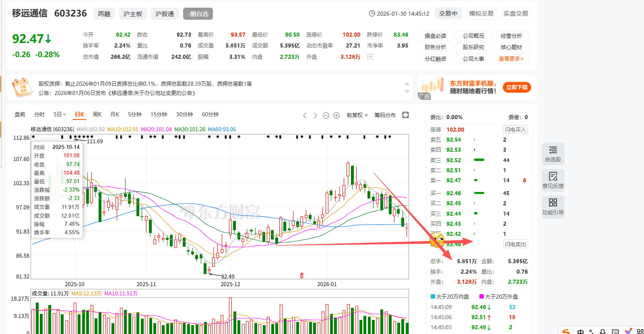Select 日K chart tab
This screenshot has width=644, height=334.
[x=80, y=115]
